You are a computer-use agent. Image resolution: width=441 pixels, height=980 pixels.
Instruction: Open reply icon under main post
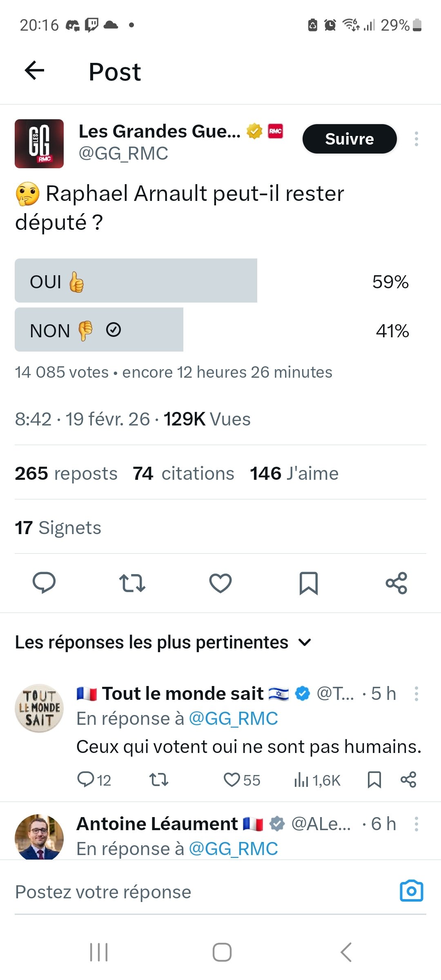(x=44, y=583)
